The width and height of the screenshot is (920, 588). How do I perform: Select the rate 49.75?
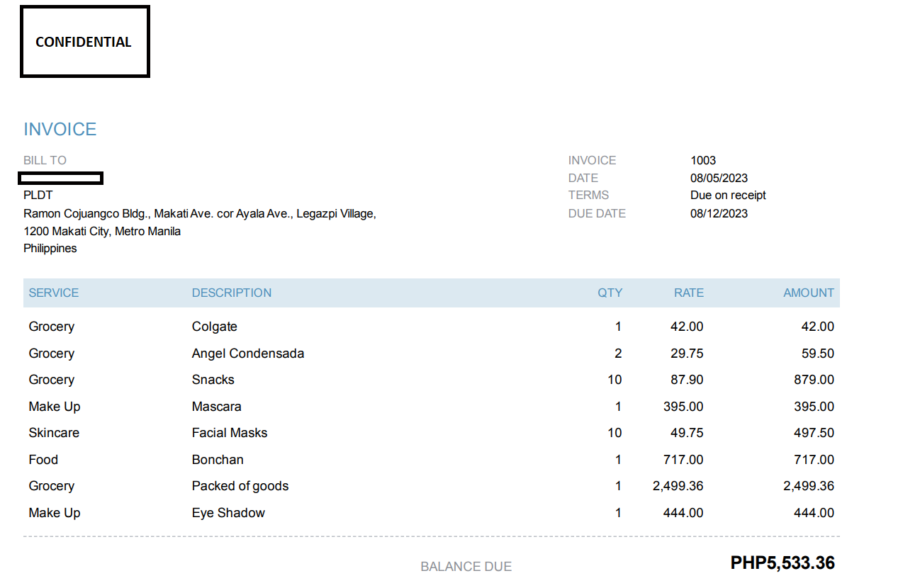pos(687,433)
